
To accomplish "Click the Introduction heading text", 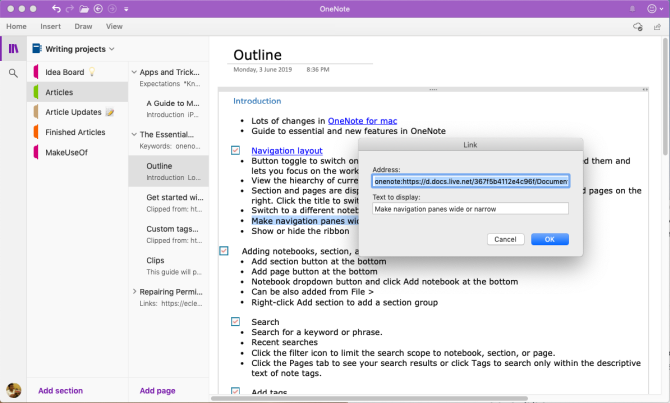I will pos(257,101).
